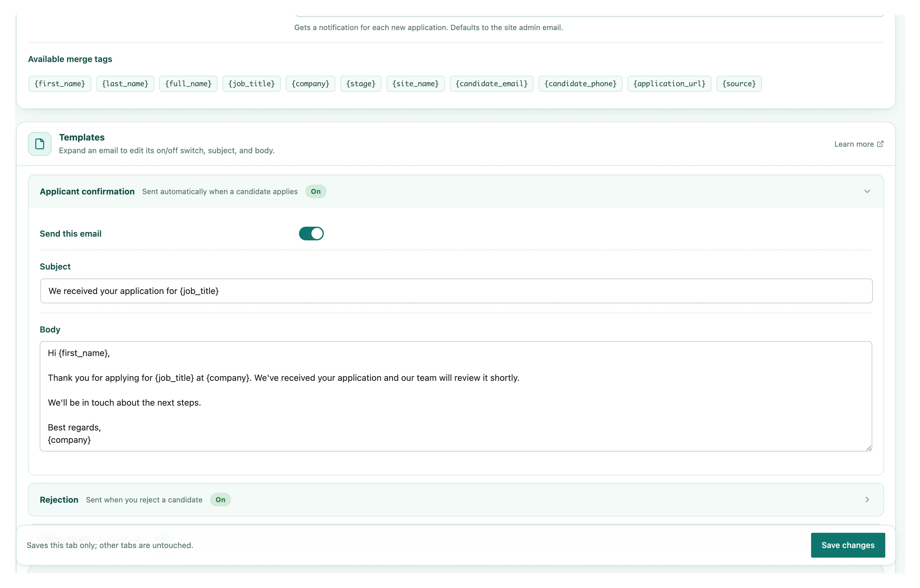Click the {full_name} merge tag
The height and width of the screenshot is (588, 920).
(188, 84)
